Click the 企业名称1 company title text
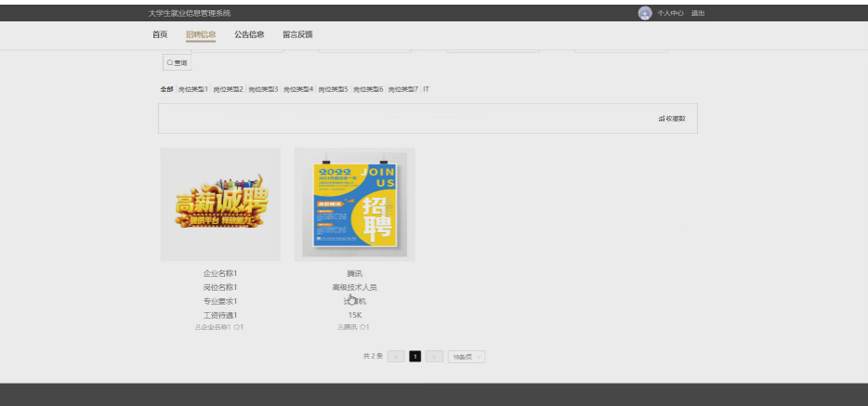The image size is (868, 406). pyautogui.click(x=220, y=273)
